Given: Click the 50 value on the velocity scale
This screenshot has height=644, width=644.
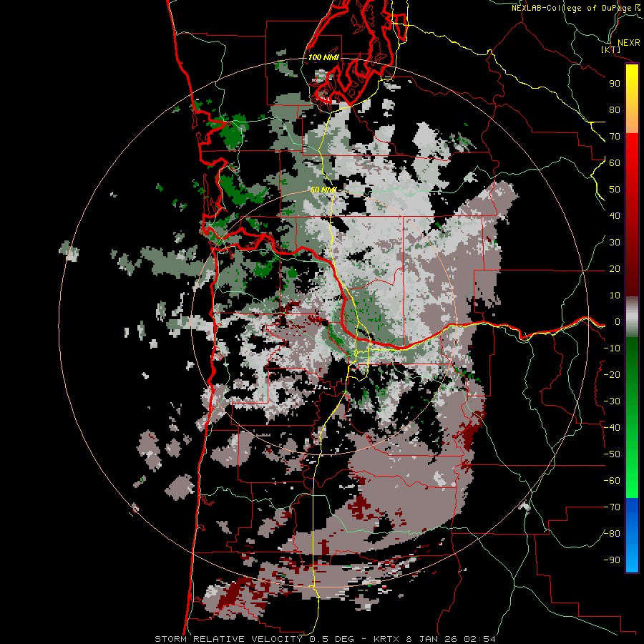Looking at the screenshot, I should coord(615,190).
